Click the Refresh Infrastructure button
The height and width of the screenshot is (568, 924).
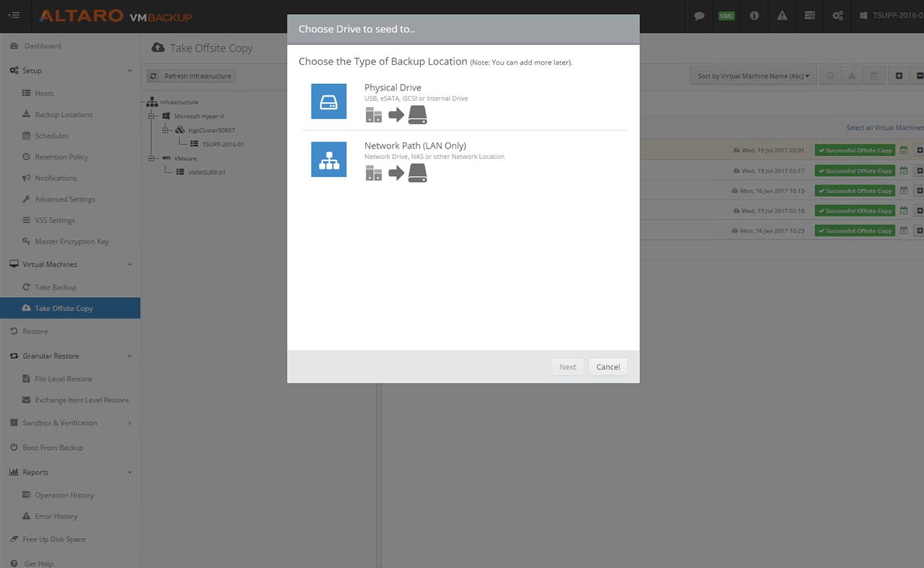coord(192,76)
